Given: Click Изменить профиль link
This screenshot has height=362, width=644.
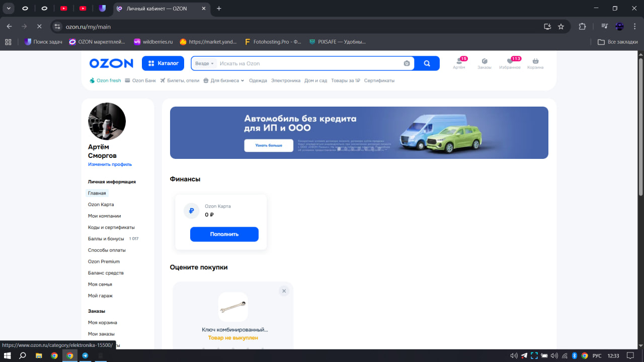Looking at the screenshot, I should pyautogui.click(x=110, y=164).
